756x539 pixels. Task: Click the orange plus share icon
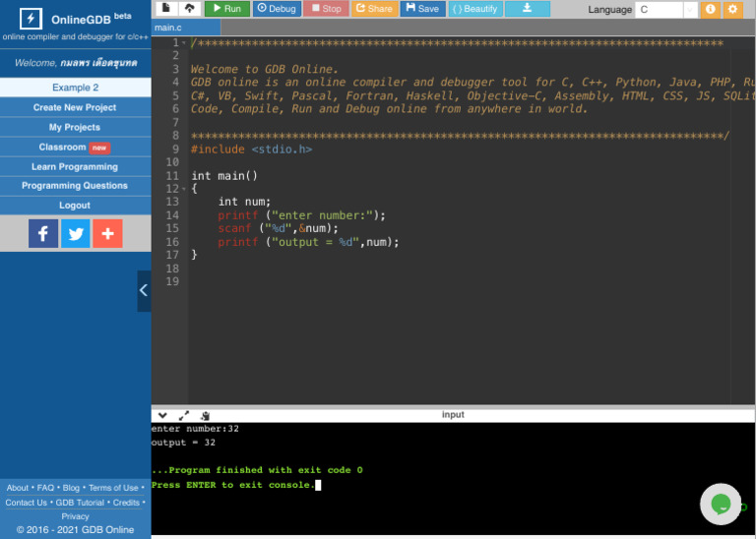click(108, 233)
